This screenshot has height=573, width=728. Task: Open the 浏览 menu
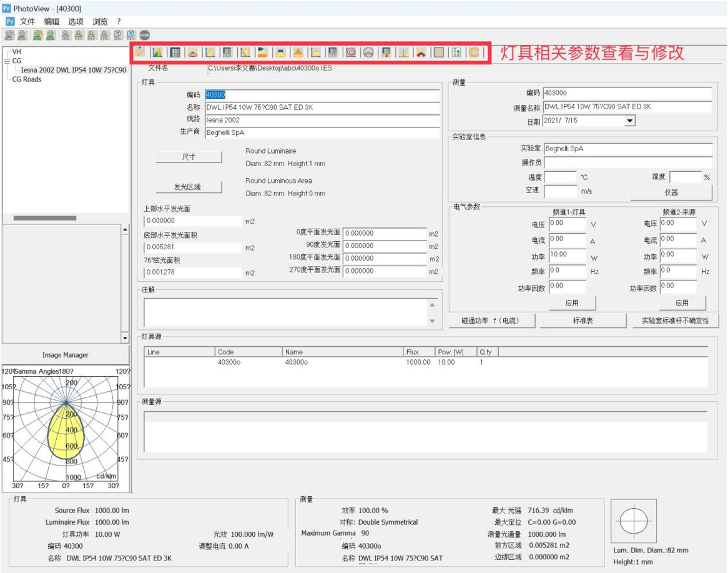[x=100, y=21]
